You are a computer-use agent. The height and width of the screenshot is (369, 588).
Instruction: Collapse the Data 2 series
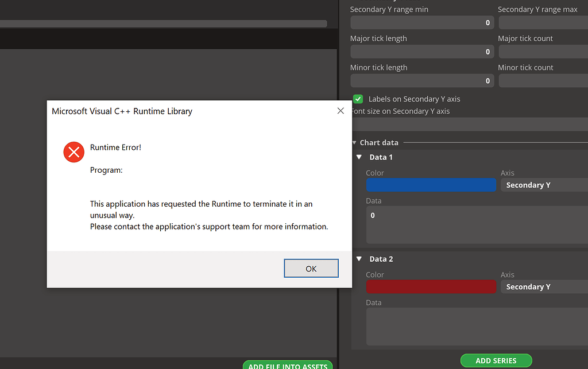click(359, 259)
